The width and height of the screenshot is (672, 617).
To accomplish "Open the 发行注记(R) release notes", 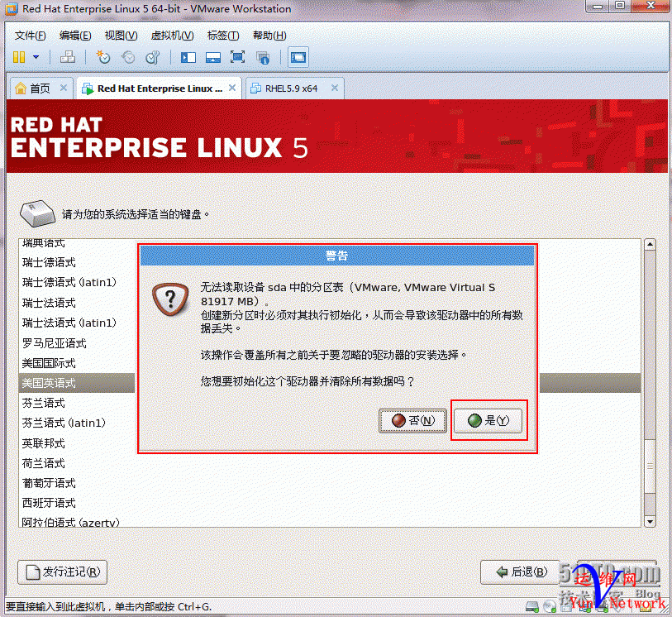I will coord(63,572).
